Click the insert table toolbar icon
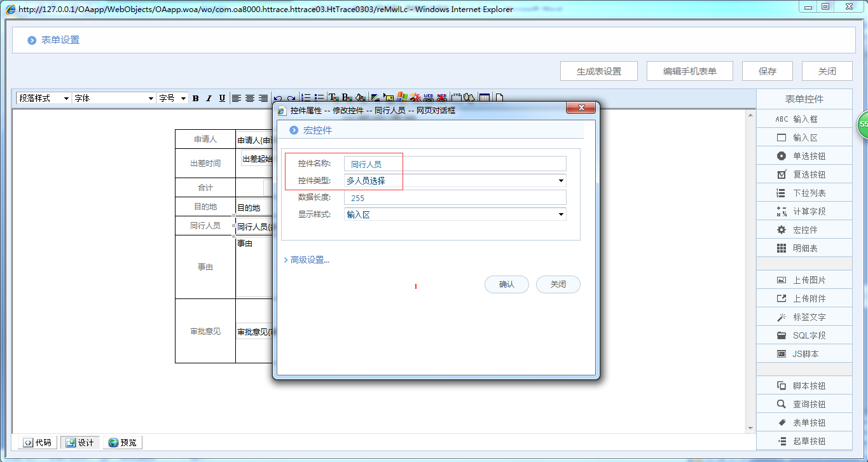 [x=485, y=98]
